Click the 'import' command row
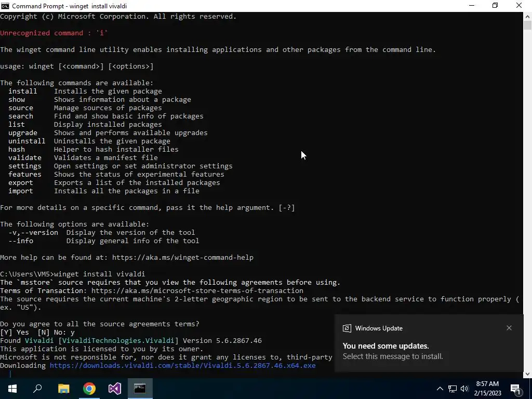 coord(104,191)
